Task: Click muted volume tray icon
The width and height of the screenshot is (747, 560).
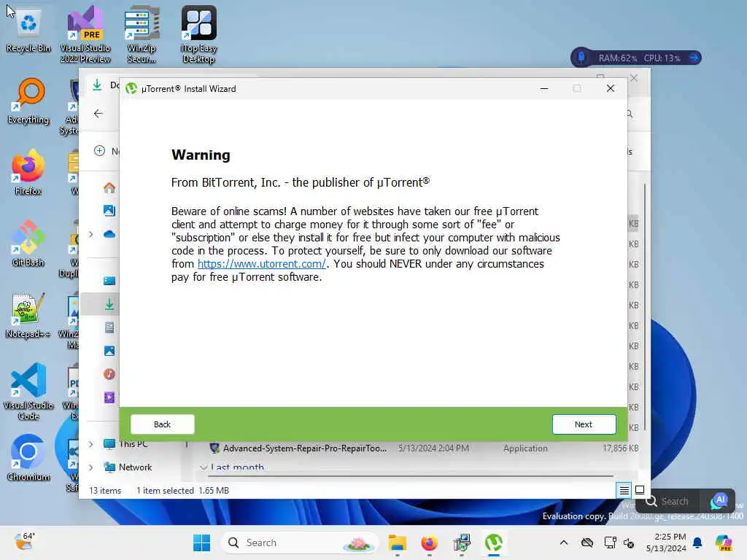Action: [629, 542]
